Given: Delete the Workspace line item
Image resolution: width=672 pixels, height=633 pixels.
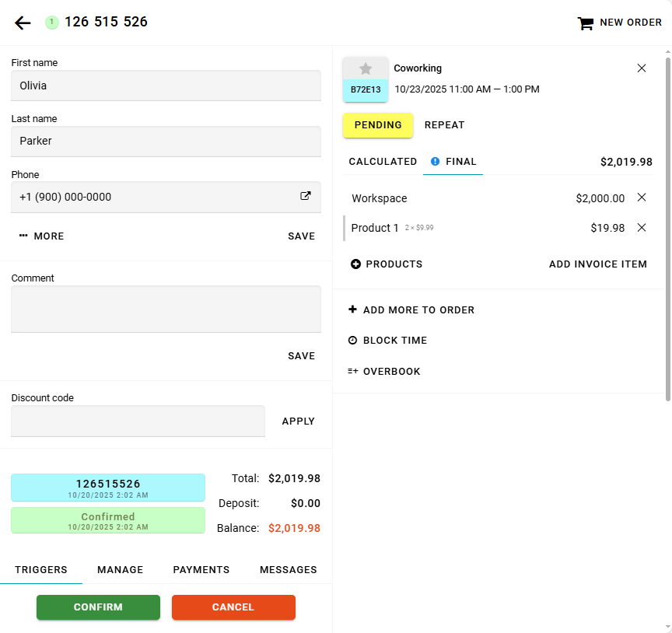Looking at the screenshot, I should click(642, 198).
